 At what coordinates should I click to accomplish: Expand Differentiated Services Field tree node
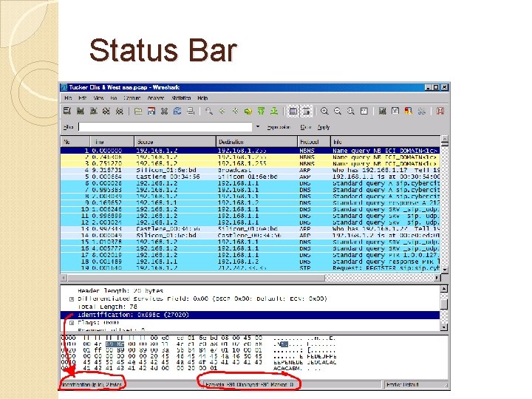point(72,299)
